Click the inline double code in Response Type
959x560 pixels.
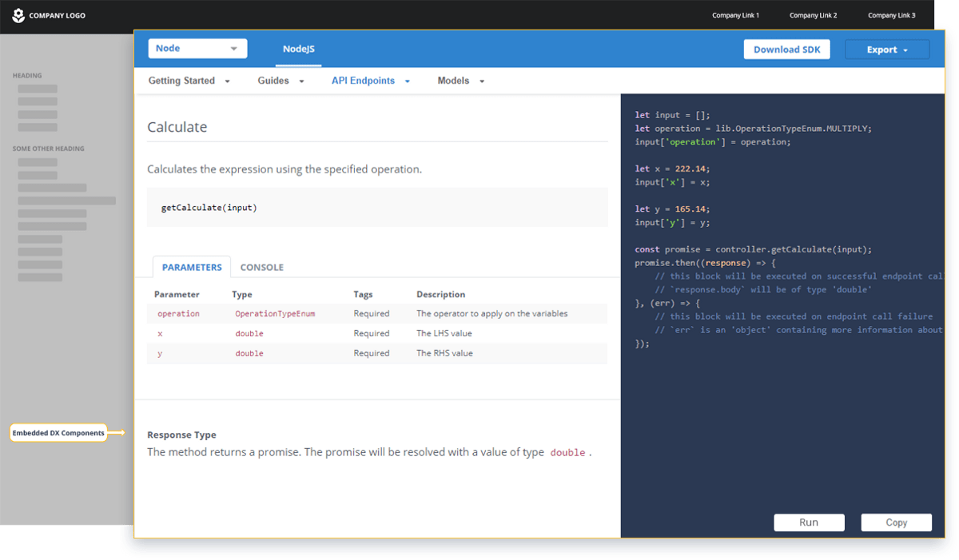click(x=568, y=453)
